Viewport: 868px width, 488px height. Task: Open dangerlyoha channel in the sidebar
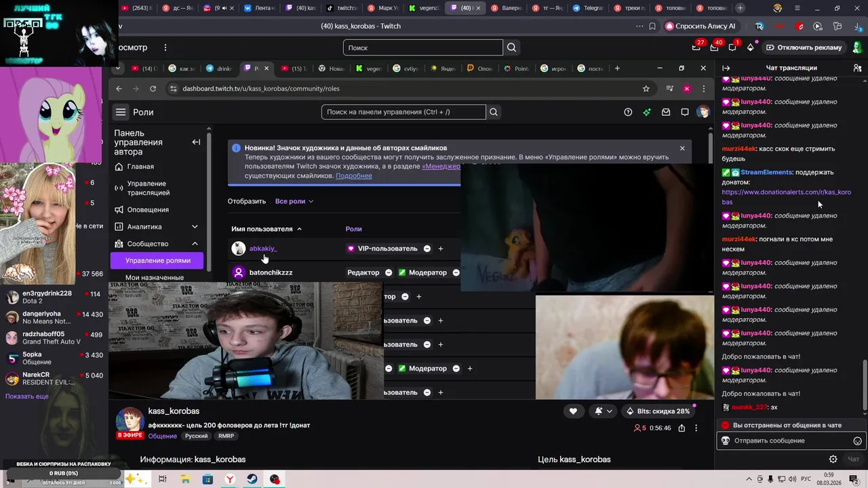(x=54, y=317)
